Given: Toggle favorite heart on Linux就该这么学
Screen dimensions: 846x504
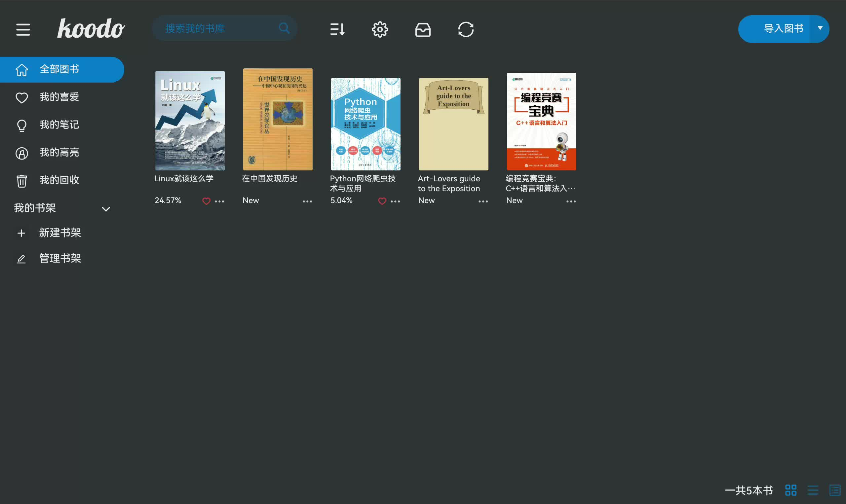Looking at the screenshot, I should (206, 201).
